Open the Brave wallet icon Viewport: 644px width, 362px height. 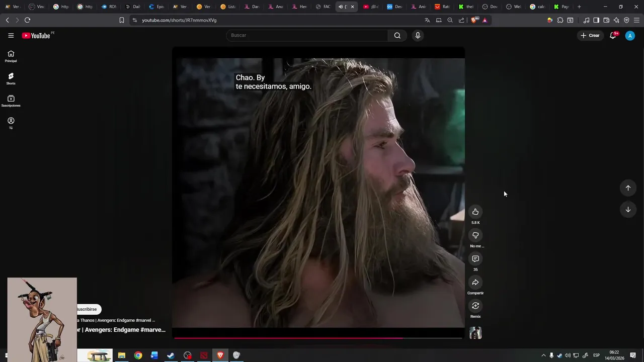pyautogui.click(x=606, y=20)
